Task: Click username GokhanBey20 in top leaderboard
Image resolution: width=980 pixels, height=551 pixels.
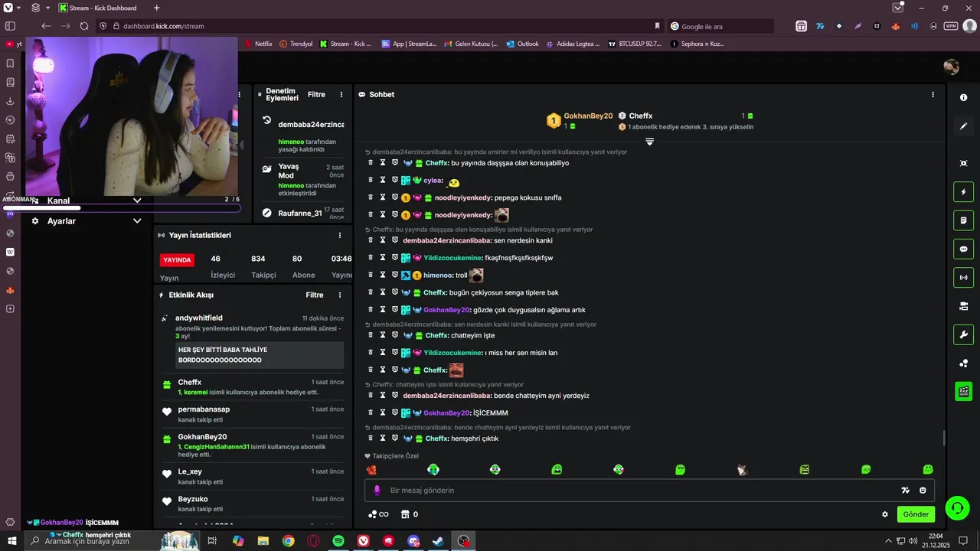Action: 588,116
